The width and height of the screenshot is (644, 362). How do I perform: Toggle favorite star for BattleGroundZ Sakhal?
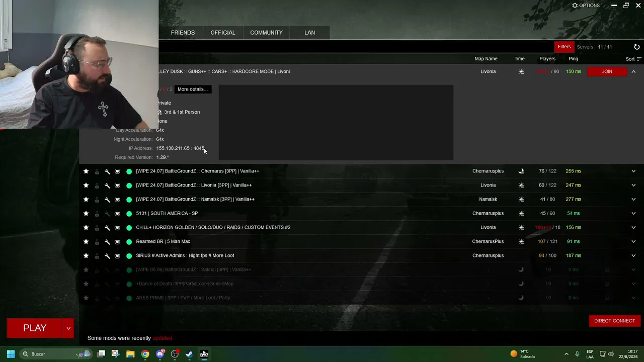86,269
